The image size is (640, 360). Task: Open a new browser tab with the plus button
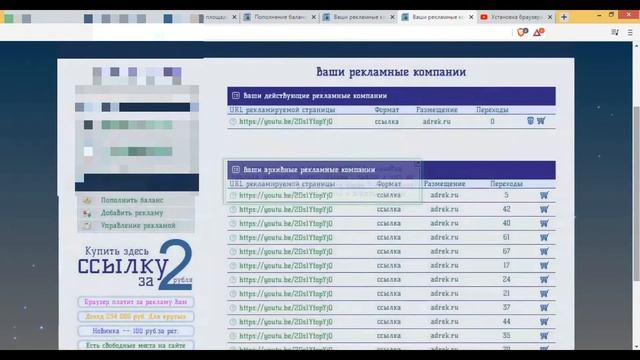564,17
